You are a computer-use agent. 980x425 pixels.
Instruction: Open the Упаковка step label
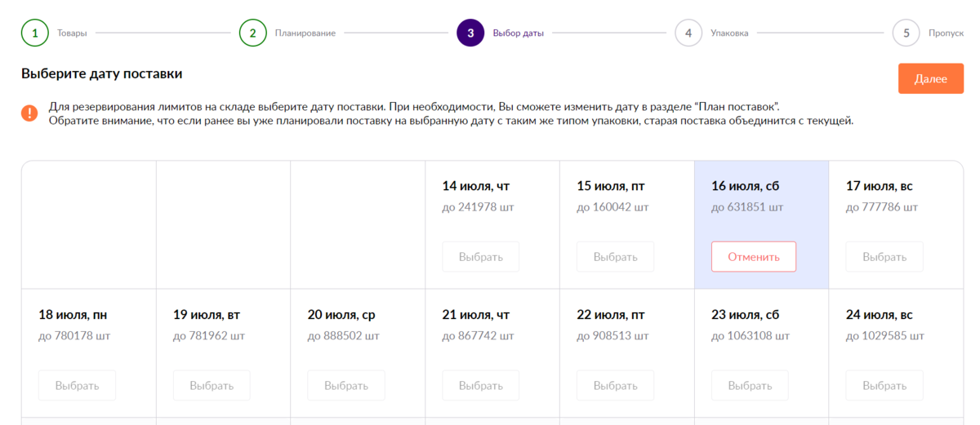click(x=729, y=33)
